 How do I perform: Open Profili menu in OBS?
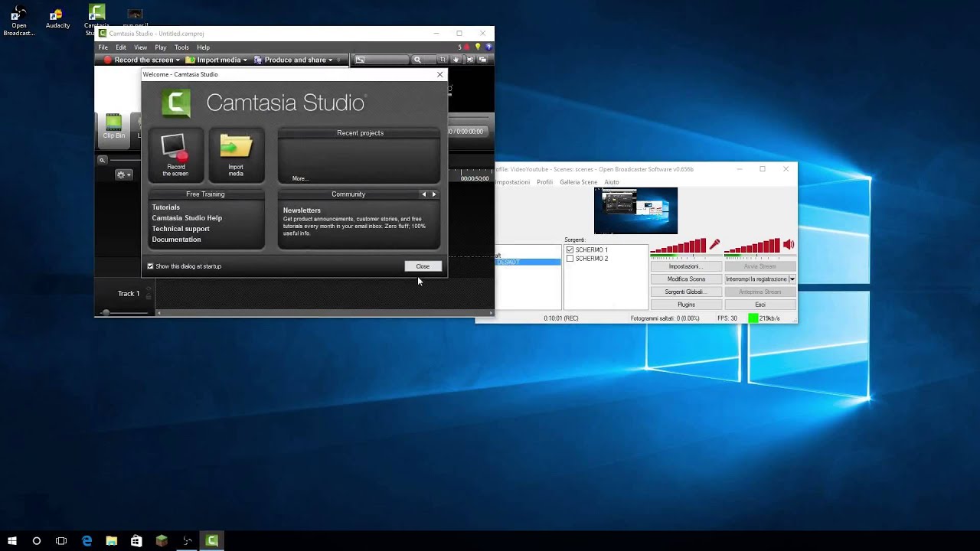point(544,182)
